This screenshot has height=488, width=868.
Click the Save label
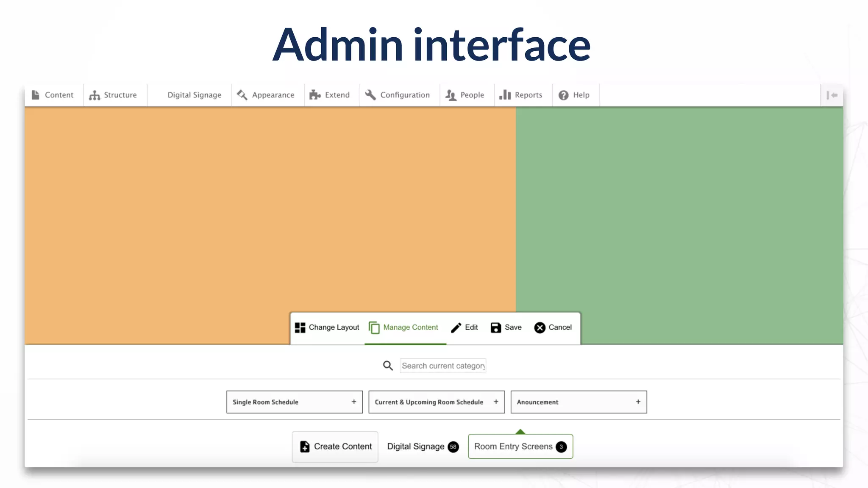513,327
